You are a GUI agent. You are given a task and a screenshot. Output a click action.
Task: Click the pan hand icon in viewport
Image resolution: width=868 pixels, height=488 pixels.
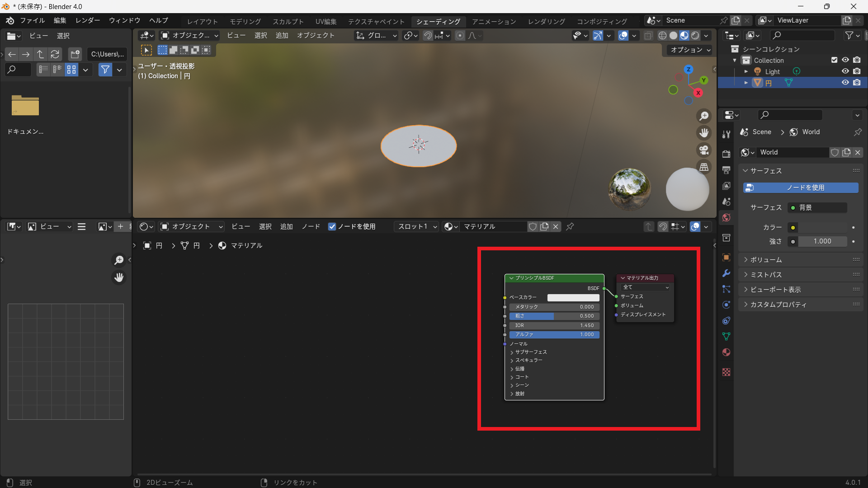tap(704, 133)
